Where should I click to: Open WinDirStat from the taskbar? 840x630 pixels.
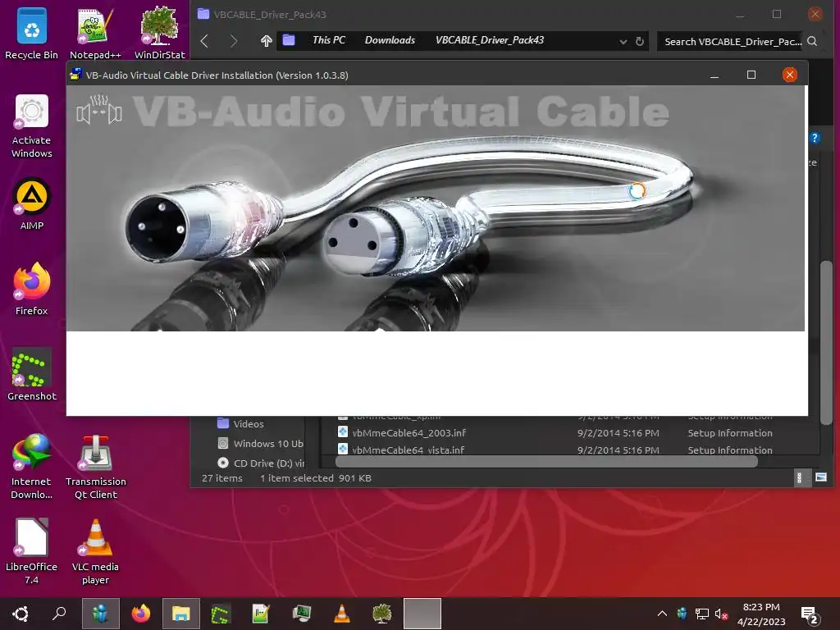[382, 614]
